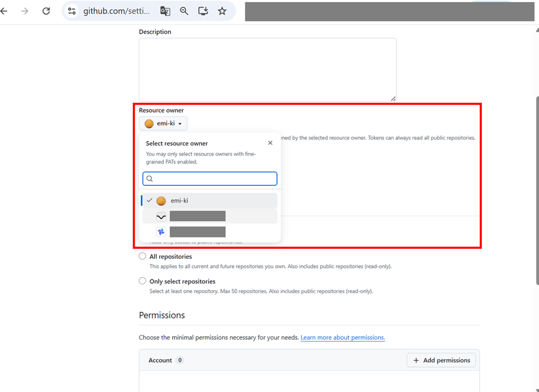Choose Only select repositories option
The image size is (539, 392).
point(142,281)
